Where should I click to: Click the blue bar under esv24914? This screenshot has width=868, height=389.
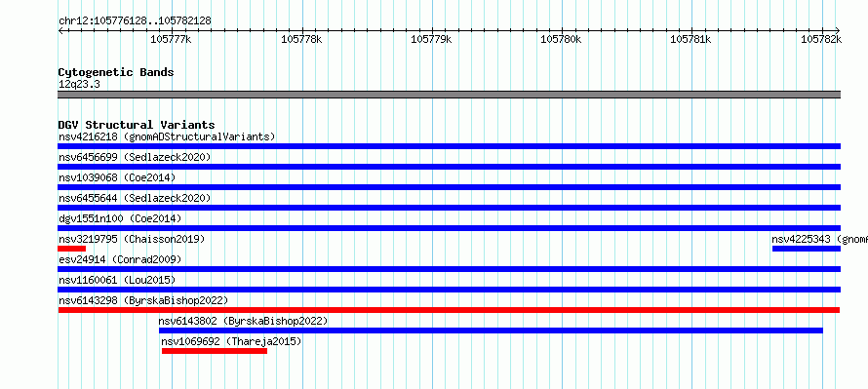(x=449, y=269)
